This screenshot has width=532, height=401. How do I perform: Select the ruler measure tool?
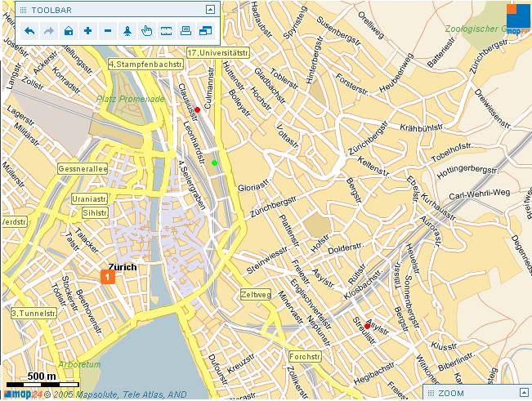tap(167, 31)
